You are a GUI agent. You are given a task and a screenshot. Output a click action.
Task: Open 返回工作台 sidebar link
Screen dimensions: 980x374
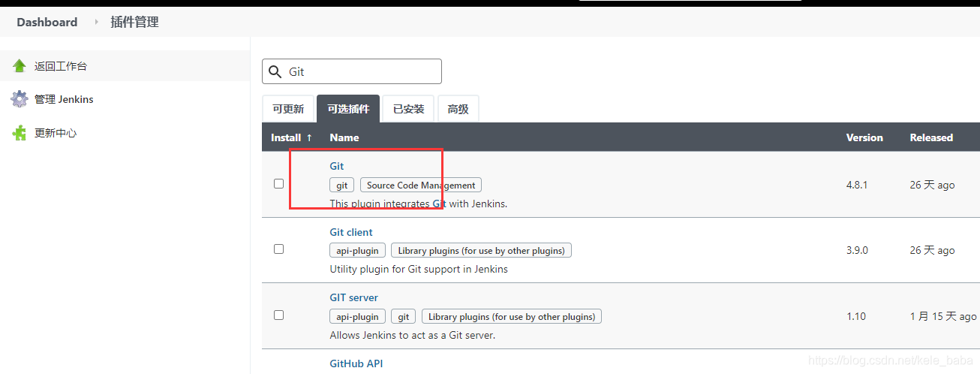pyautogui.click(x=61, y=66)
